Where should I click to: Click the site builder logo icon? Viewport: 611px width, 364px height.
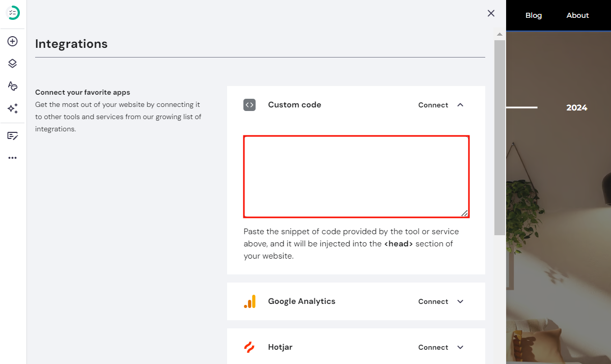pos(13,13)
